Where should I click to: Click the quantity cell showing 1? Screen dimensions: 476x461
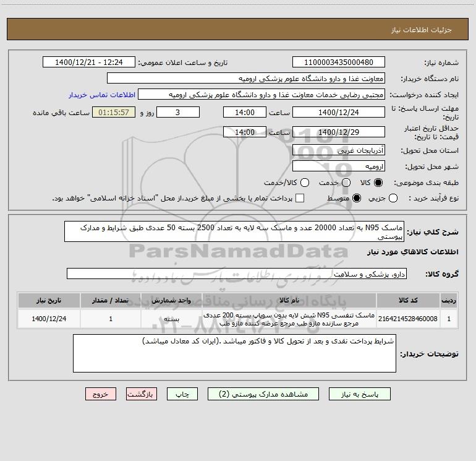click(111, 319)
